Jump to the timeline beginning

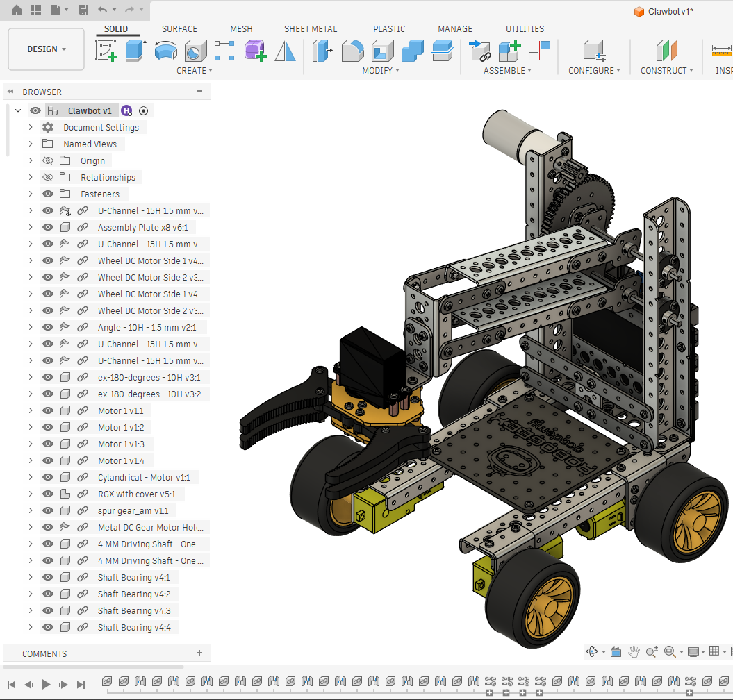[x=12, y=685]
